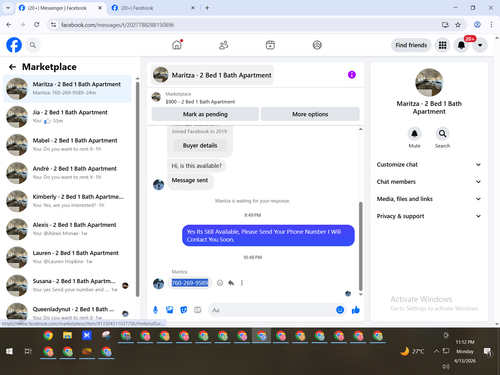Open the Groups icon in top navigation
The image size is (500, 375).
317,45
